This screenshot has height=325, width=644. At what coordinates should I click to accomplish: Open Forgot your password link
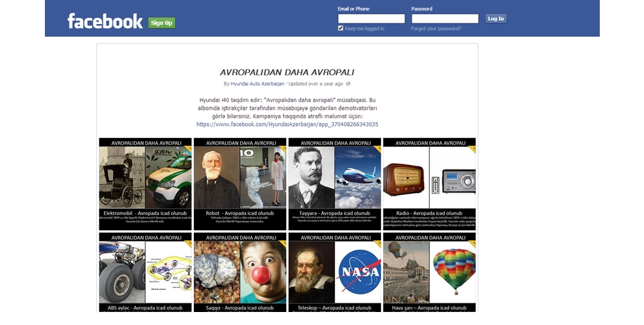tap(436, 29)
